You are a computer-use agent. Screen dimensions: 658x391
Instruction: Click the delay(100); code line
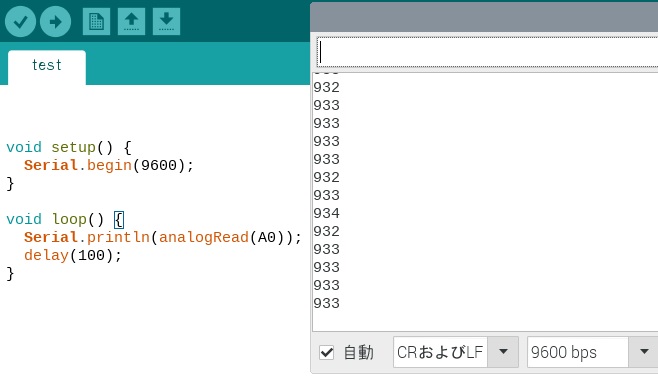tap(73, 255)
